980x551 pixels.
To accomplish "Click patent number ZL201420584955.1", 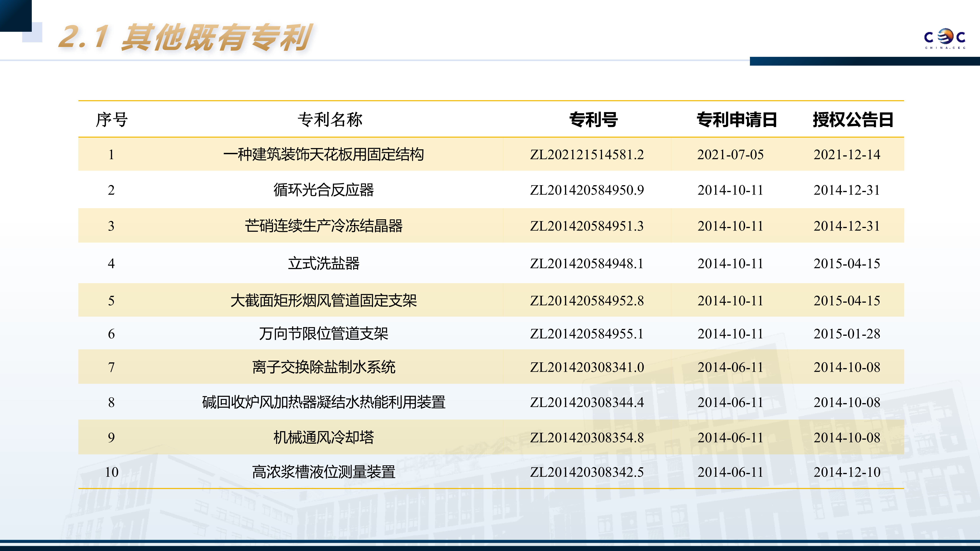I will (x=587, y=334).
